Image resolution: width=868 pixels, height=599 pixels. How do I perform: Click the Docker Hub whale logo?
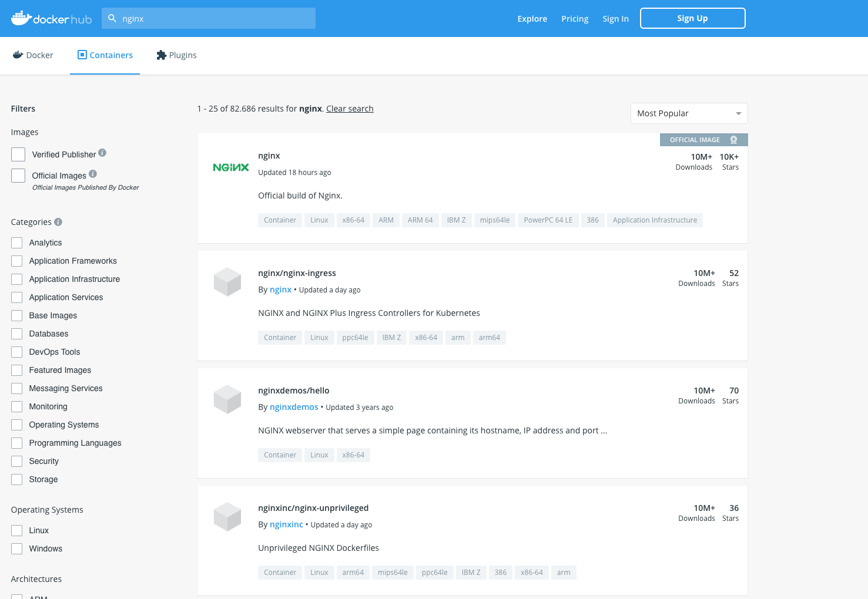[x=21, y=18]
